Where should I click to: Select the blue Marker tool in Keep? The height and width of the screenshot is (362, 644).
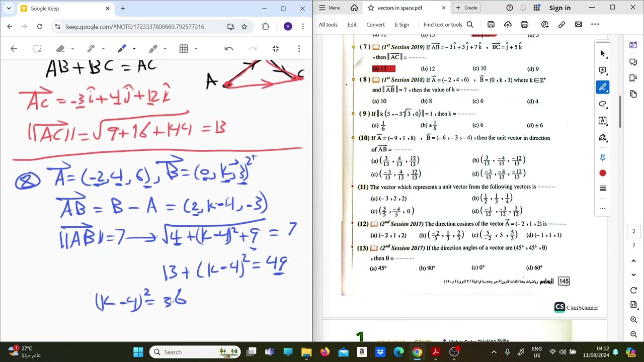coord(122,49)
